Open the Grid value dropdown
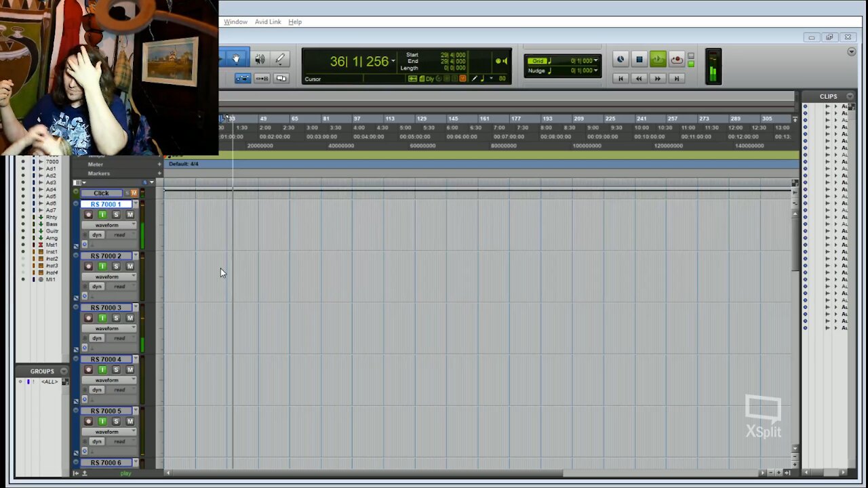868x488 pixels. [x=596, y=61]
